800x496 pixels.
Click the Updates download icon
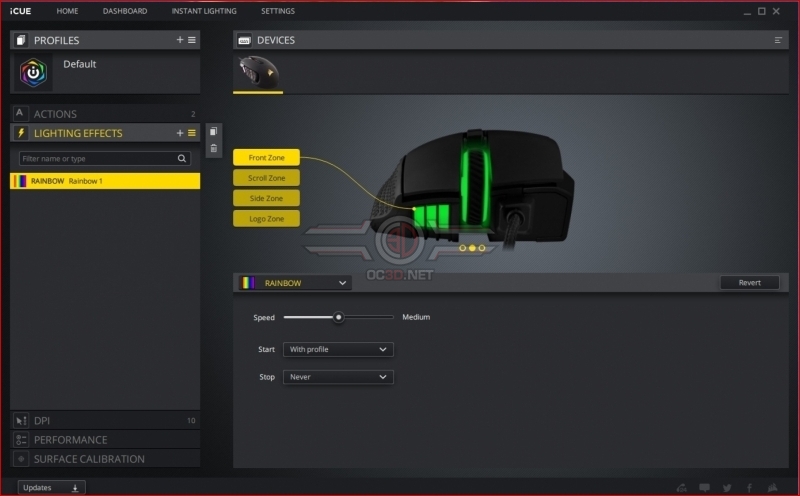point(75,488)
